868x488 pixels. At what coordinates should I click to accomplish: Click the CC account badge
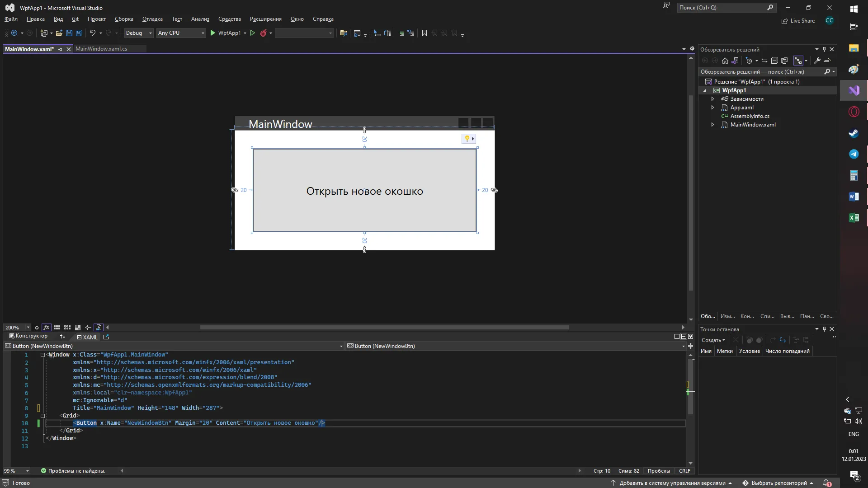(830, 20)
